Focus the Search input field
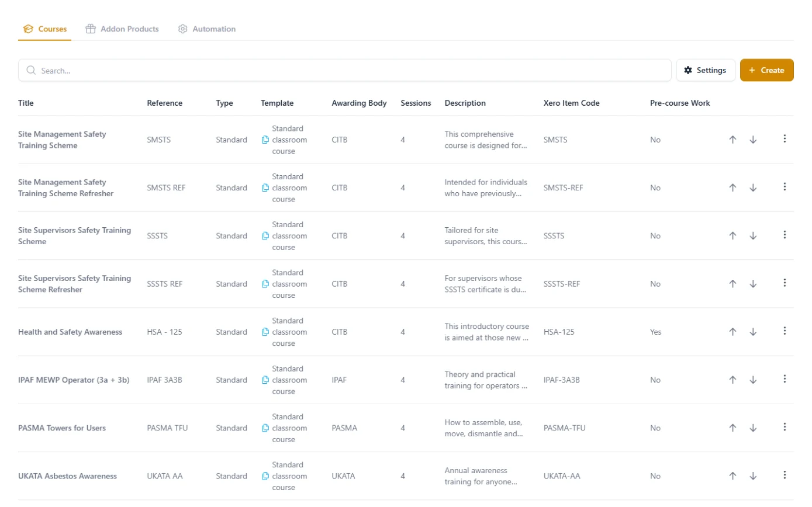 345,70
